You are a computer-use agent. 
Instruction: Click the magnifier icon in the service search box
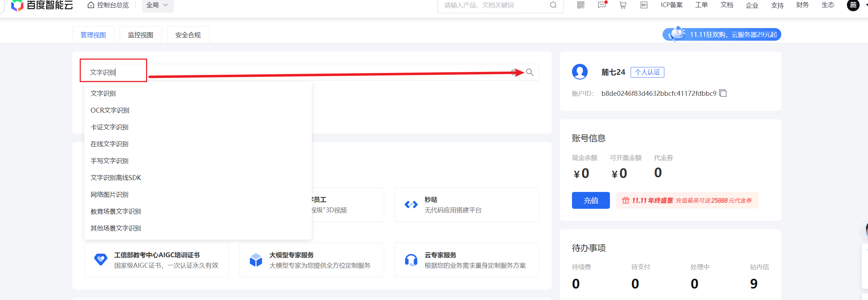coord(530,72)
